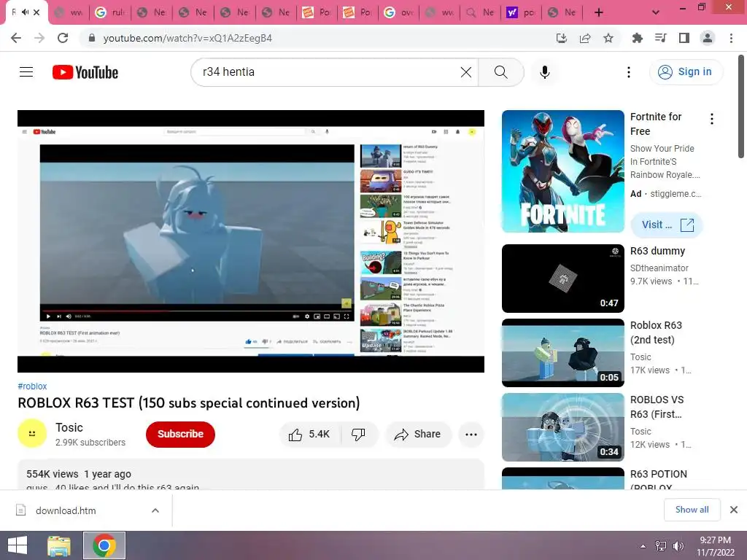Open the YouTube hamburger guide menu
The height and width of the screenshot is (560, 747).
tap(26, 72)
